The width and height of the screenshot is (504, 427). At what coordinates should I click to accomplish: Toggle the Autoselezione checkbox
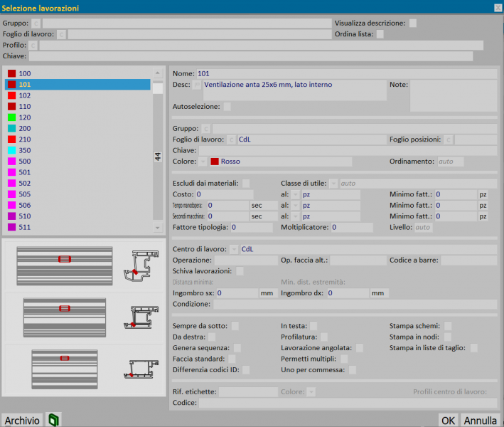coord(227,107)
